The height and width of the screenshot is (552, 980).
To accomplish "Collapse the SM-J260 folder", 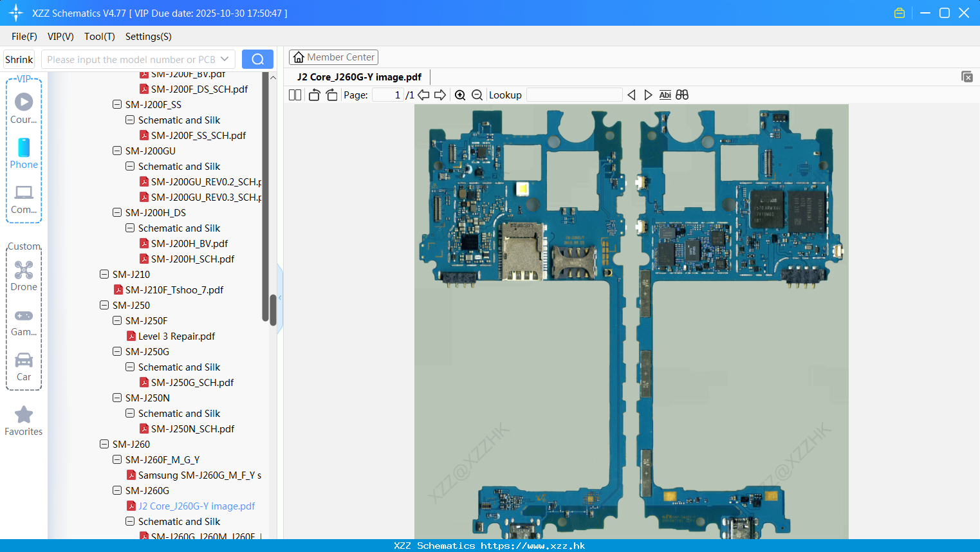I will point(104,444).
